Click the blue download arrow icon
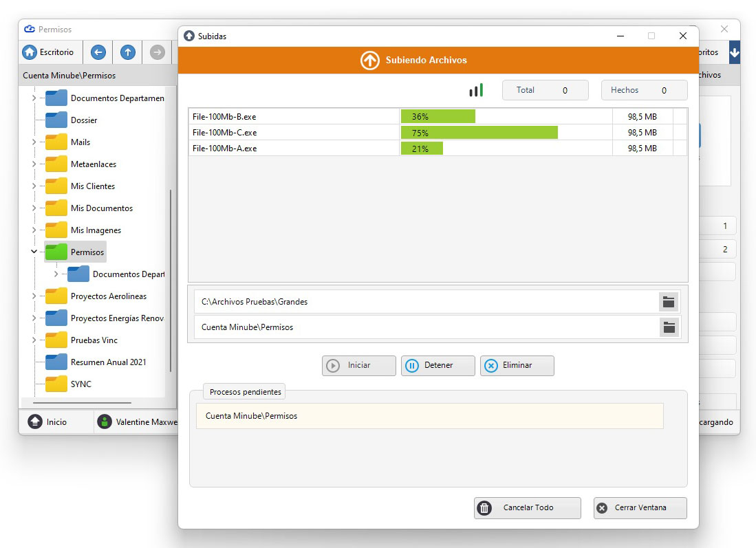756x548 pixels. click(734, 52)
